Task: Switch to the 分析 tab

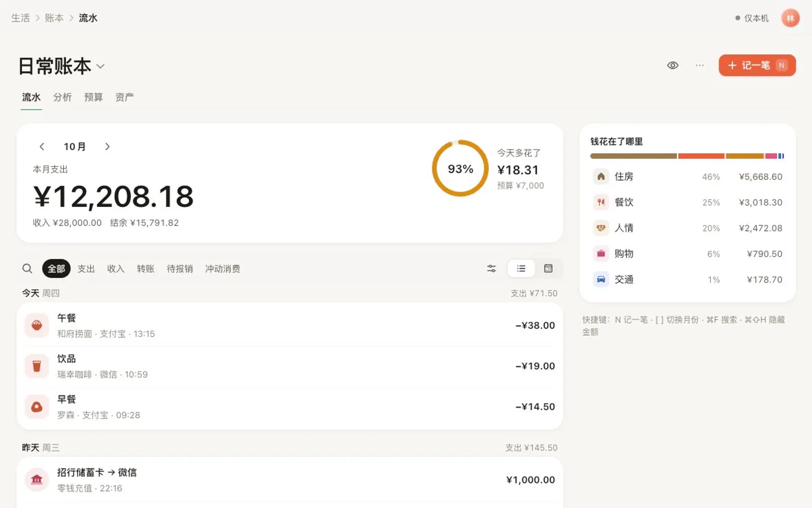Action: click(x=62, y=97)
